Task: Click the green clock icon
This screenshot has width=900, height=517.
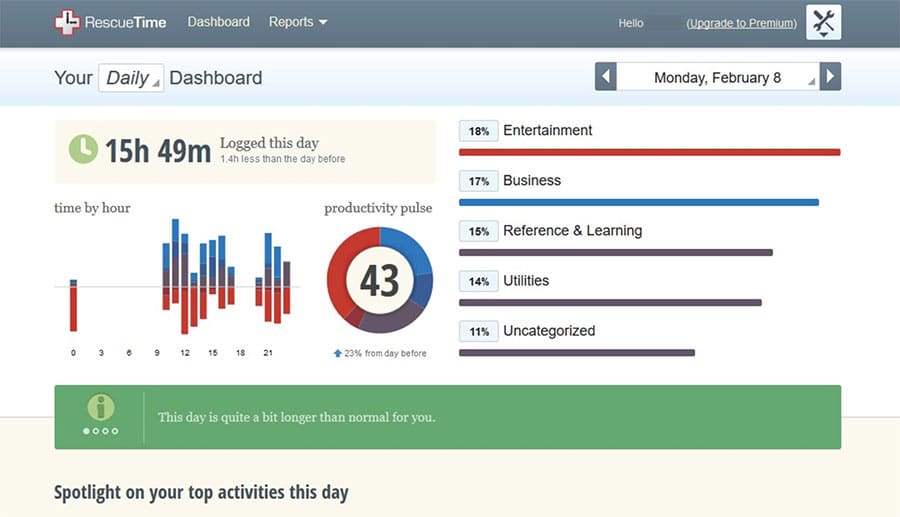Action: (x=83, y=149)
